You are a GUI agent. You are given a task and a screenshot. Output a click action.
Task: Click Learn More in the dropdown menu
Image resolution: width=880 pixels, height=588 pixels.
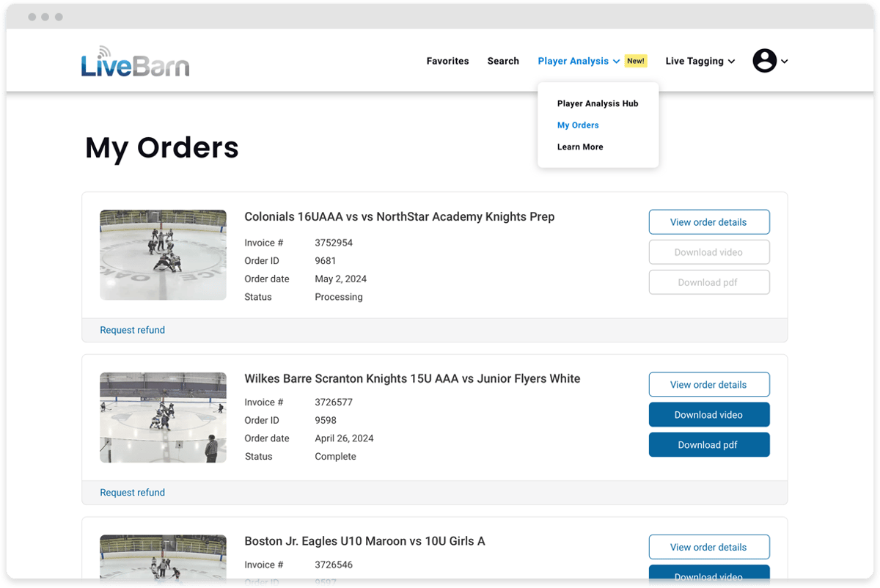[579, 147]
